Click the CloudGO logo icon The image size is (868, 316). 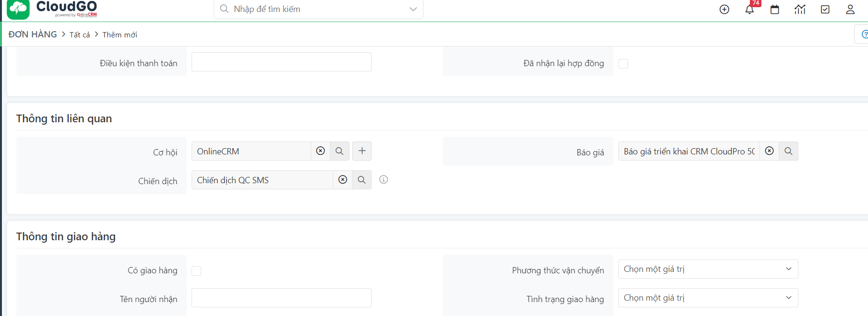coord(18,9)
